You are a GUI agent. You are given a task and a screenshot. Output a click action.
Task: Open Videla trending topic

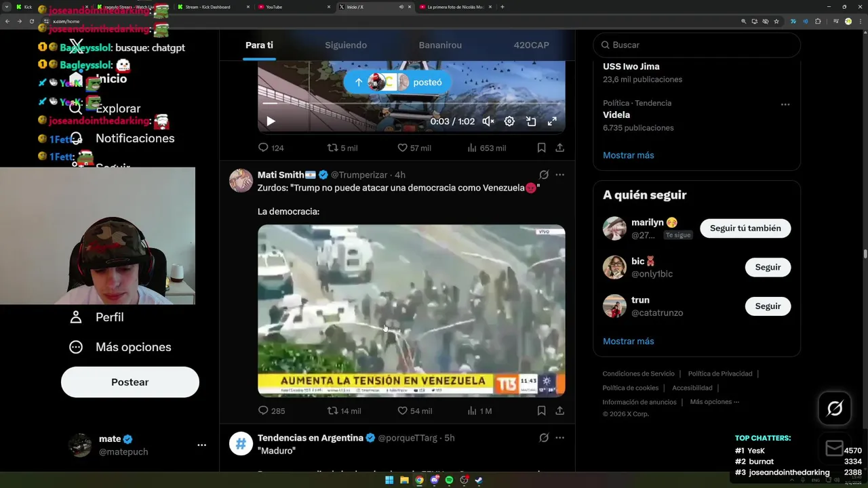pos(616,115)
